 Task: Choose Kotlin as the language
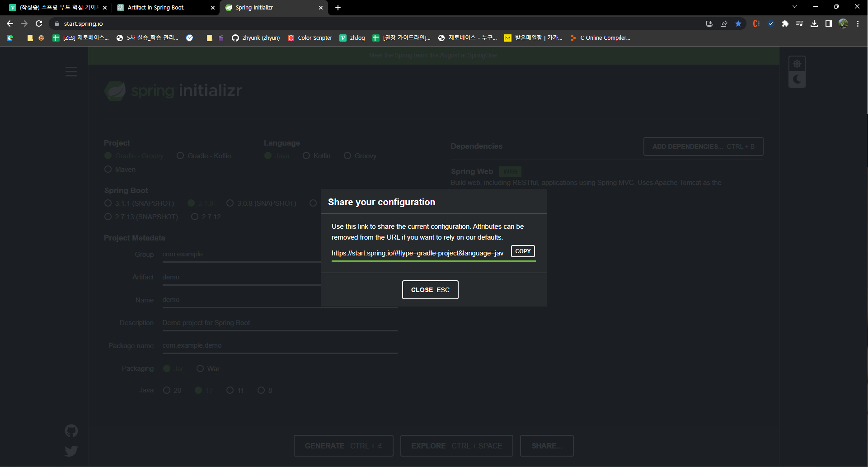[317, 156]
